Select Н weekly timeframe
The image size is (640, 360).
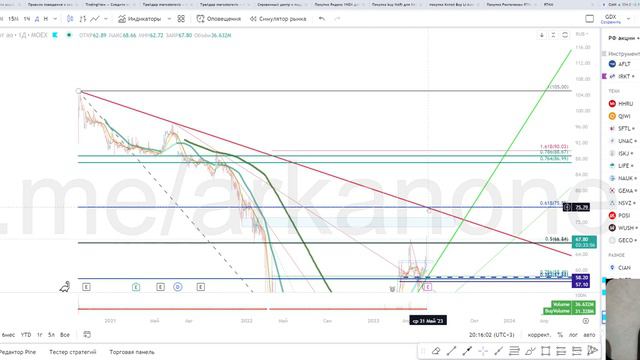[46, 19]
